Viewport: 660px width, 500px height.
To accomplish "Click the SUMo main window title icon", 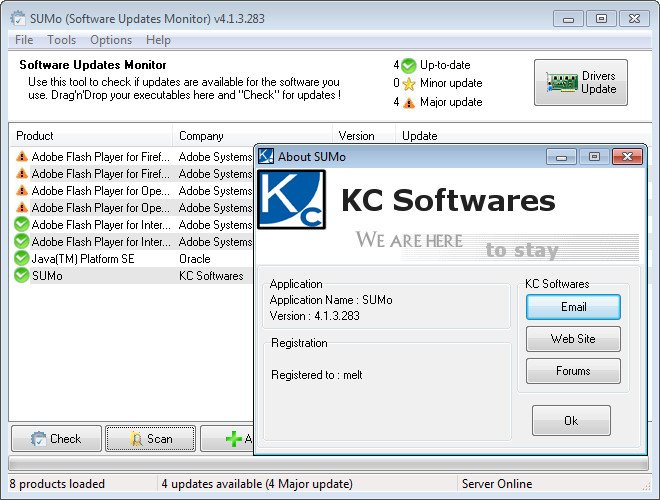I will [18, 18].
